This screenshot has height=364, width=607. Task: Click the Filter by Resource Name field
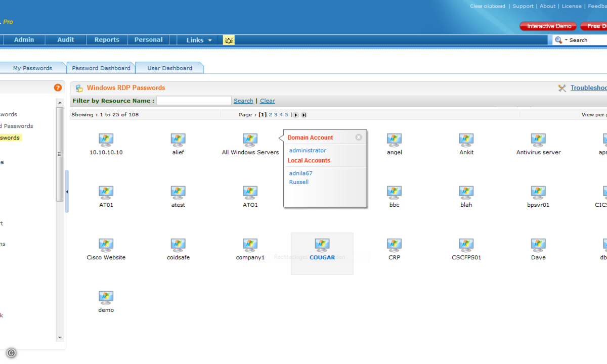[194, 101]
